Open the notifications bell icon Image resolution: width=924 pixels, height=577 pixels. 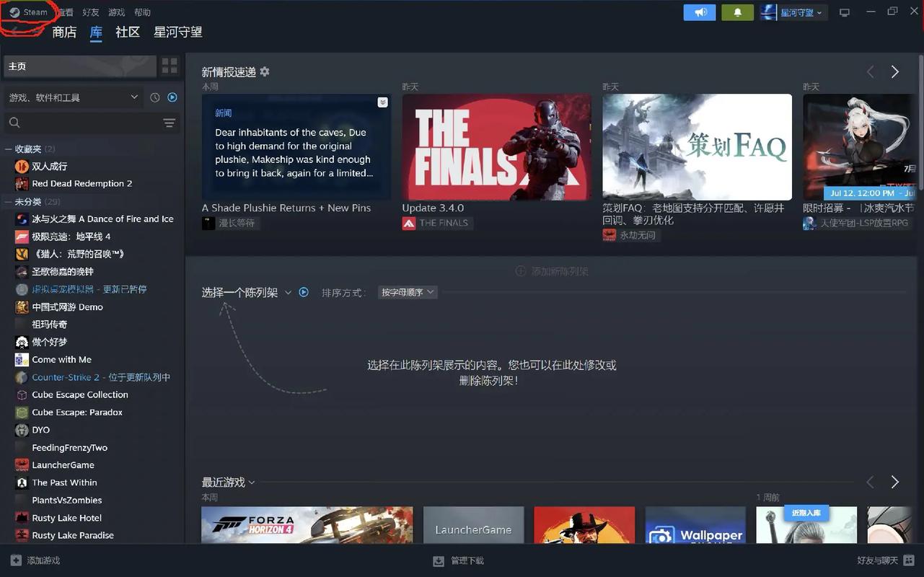736,12
